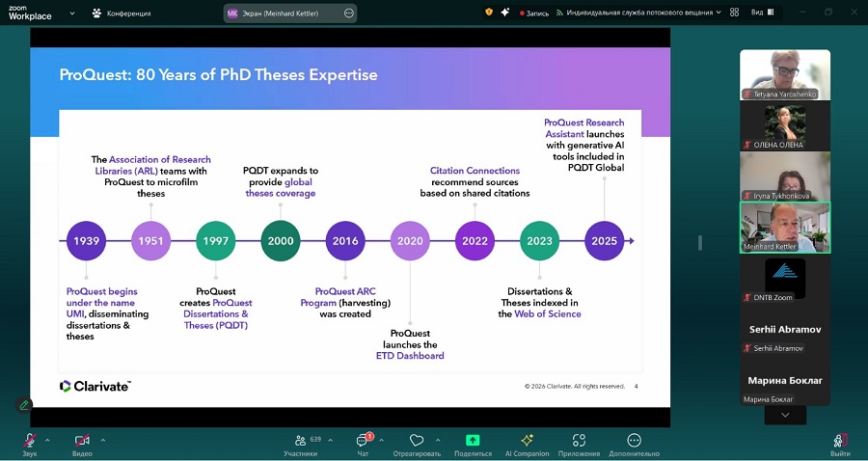This screenshot has height=461, width=868.
Task: Open Отреагировать reactions heart
Action: pos(417,445)
